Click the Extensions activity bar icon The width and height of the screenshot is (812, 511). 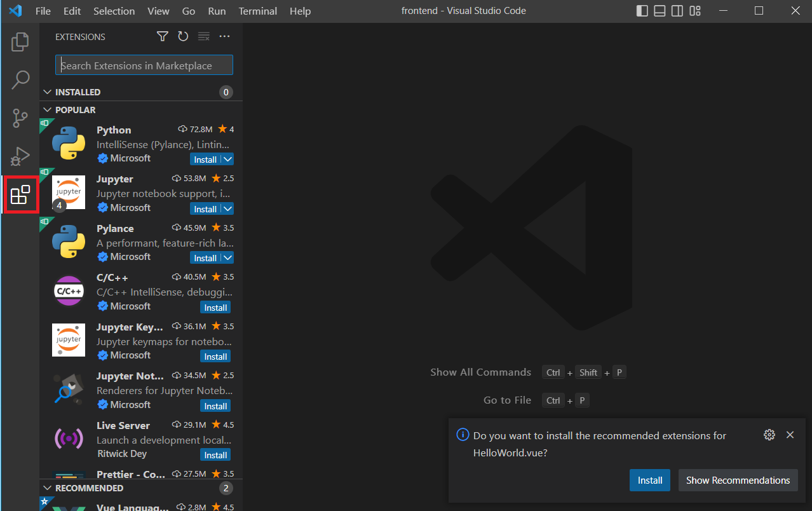pyautogui.click(x=20, y=194)
